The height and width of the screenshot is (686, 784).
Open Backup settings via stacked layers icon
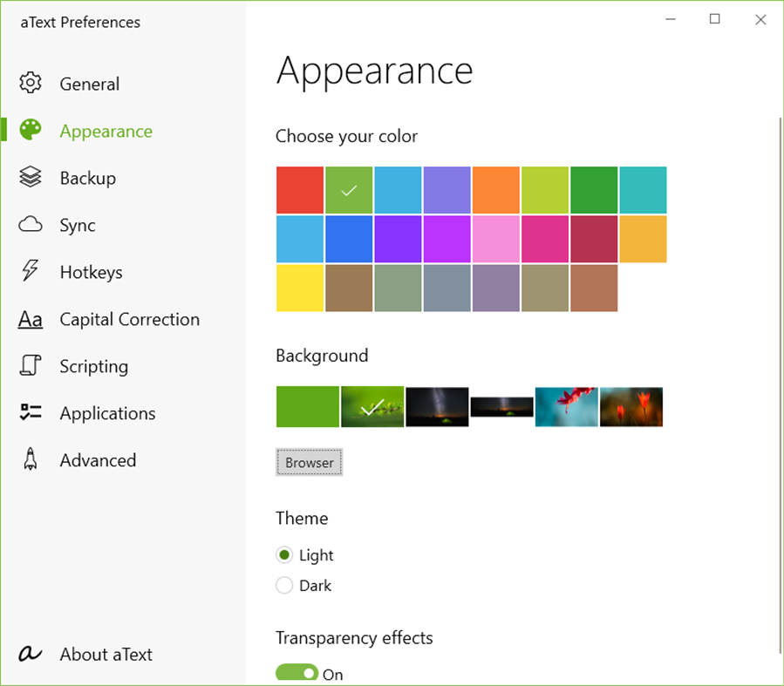tap(30, 177)
